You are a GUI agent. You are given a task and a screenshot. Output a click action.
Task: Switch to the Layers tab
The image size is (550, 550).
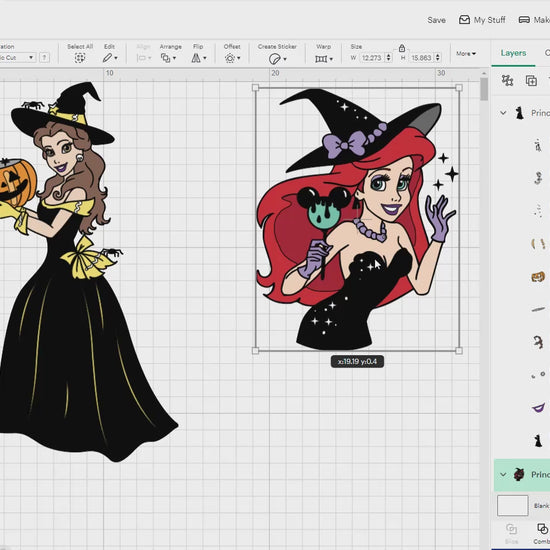coord(513,53)
